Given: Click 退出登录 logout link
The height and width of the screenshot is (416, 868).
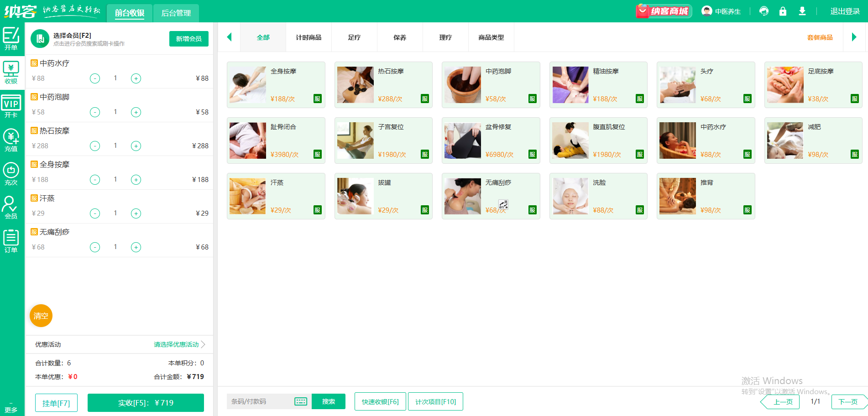Looking at the screenshot, I should (845, 11).
